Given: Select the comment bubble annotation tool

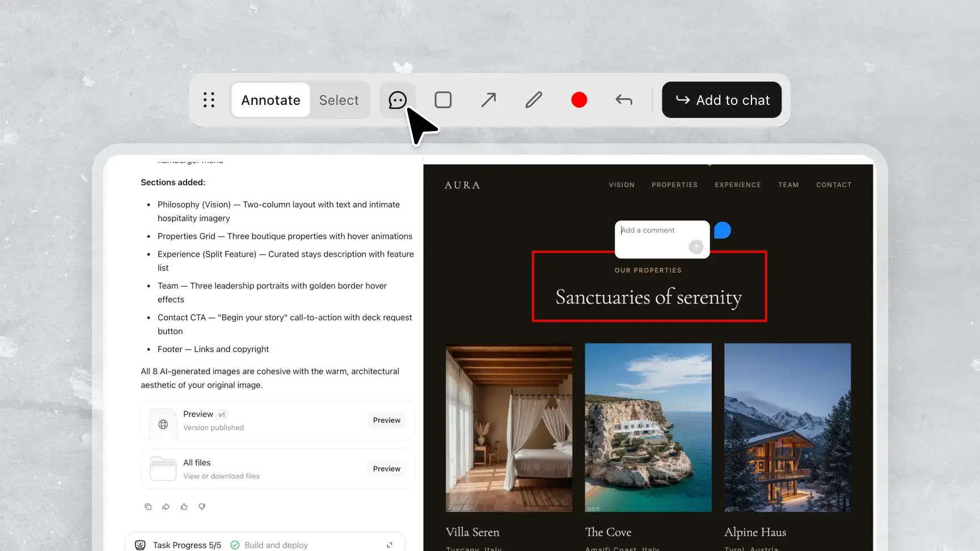Looking at the screenshot, I should [x=398, y=100].
